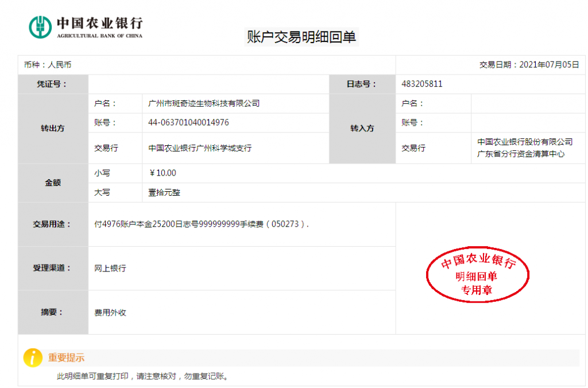Click the 费用外收 summary value
Viewport: 588px width, 388px height.
(x=110, y=313)
